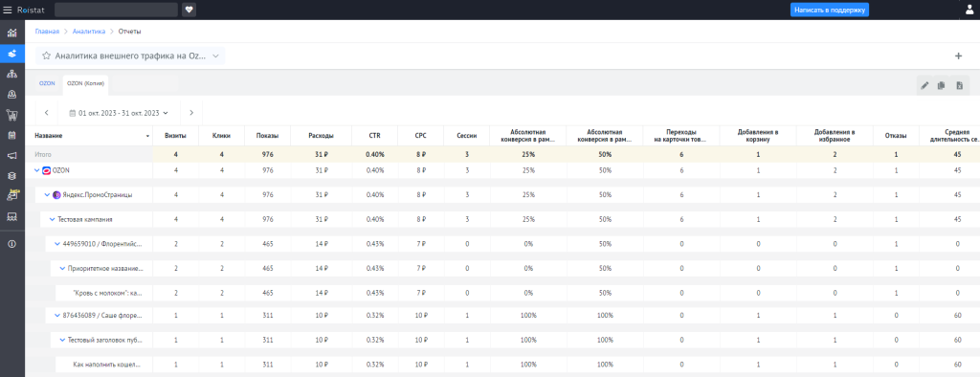Open date range 01 окт. 2023 - 31 окт. 2023
This screenshot has height=377, width=980.
[119, 113]
